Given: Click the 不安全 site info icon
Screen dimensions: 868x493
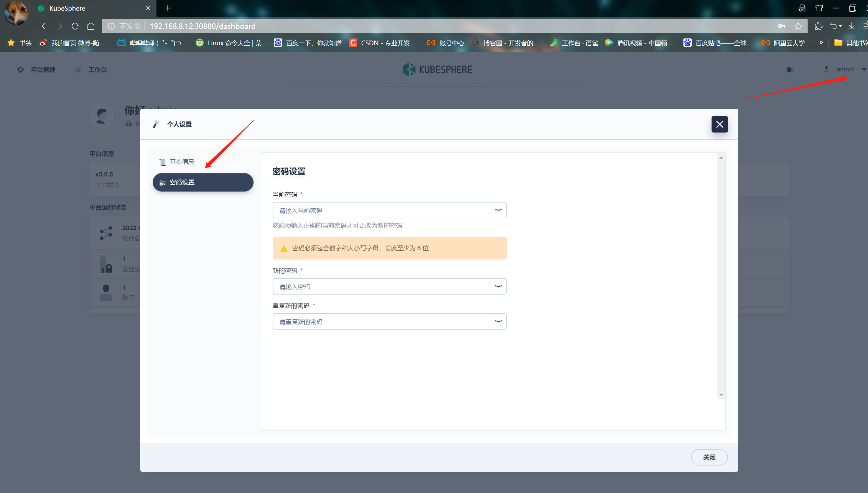Looking at the screenshot, I should pos(111,26).
